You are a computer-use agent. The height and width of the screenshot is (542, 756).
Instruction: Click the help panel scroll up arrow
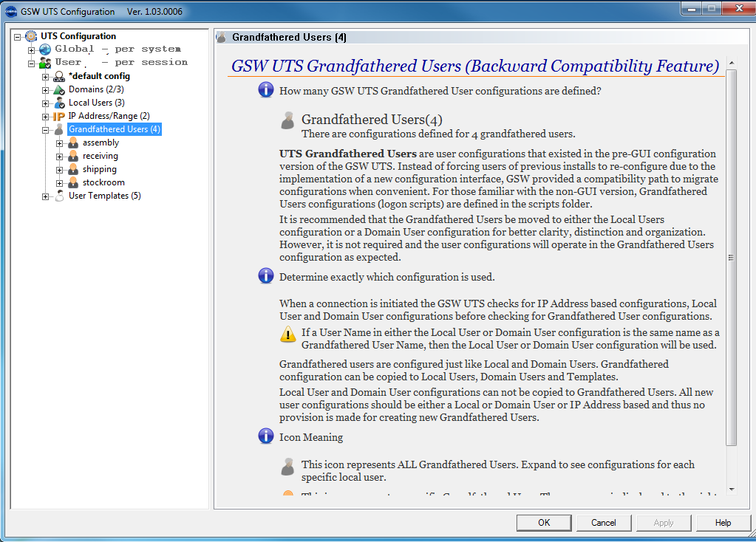tap(732, 63)
